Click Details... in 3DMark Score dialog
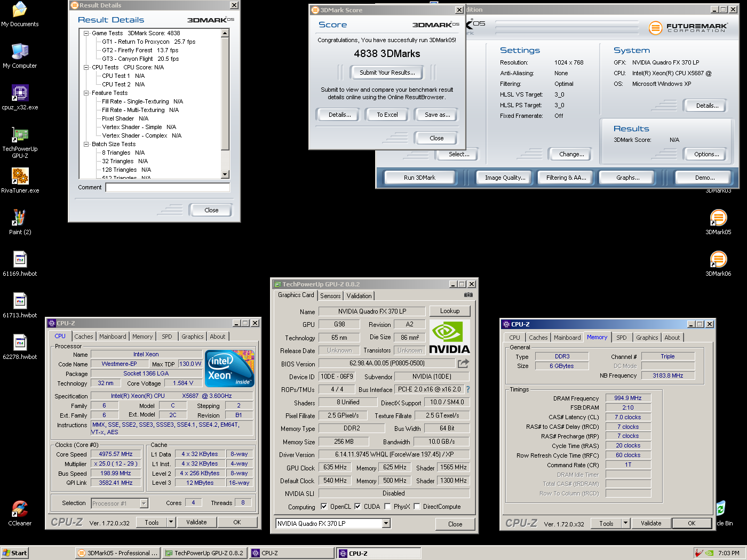747x560 pixels. 339,115
